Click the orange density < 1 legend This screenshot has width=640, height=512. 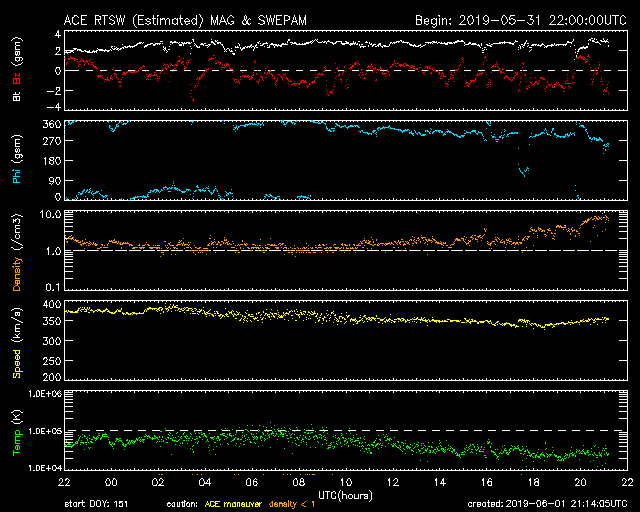point(292,505)
